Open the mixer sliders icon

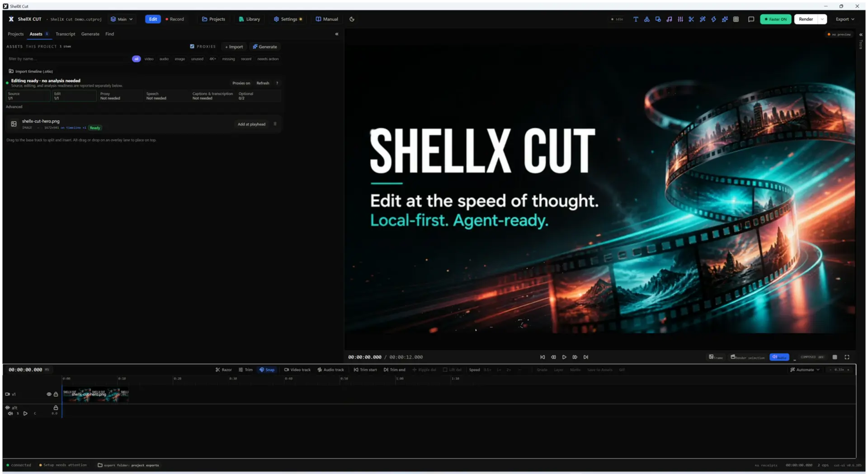point(680,19)
